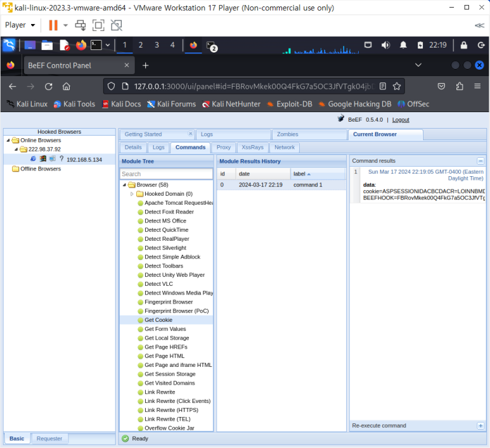This screenshot has width=490, height=448.
Task: List all Firefox tabs with the chevron
Action: point(418,65)
